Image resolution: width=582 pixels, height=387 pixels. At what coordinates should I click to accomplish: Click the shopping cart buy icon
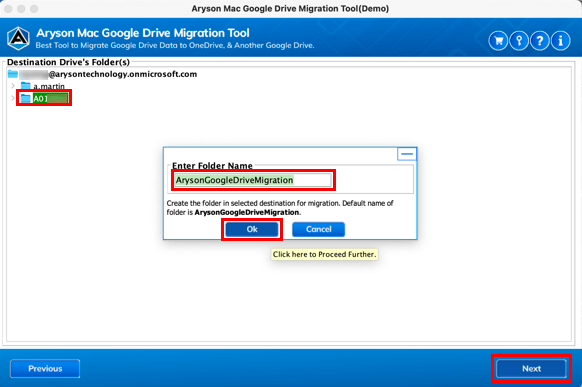(498, 40)
